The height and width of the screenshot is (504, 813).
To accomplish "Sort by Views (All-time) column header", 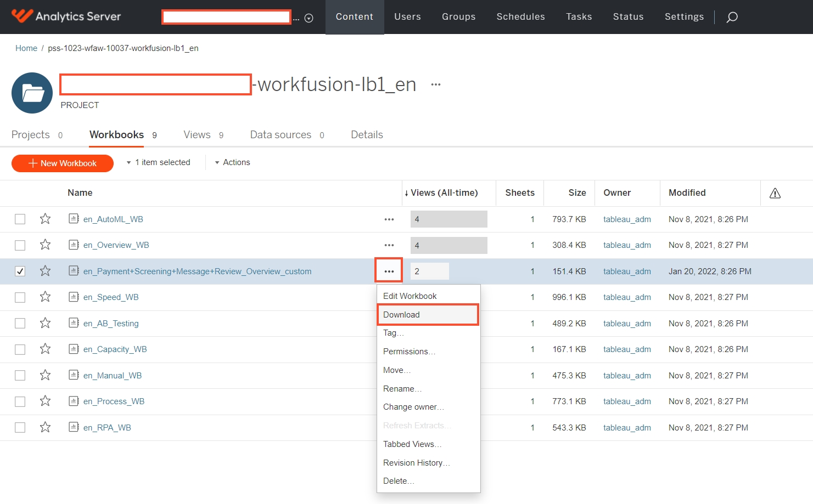I will 444,193.
